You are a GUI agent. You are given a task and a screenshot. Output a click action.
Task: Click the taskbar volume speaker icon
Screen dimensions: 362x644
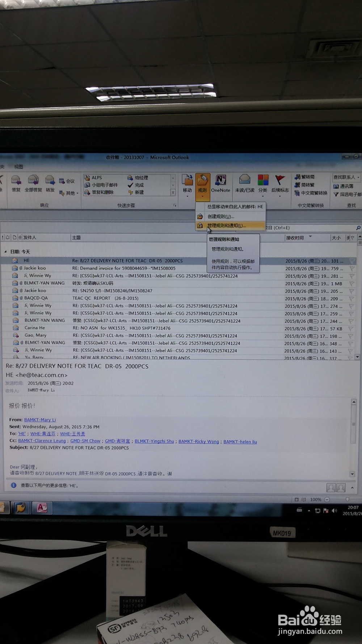[334, 511]
